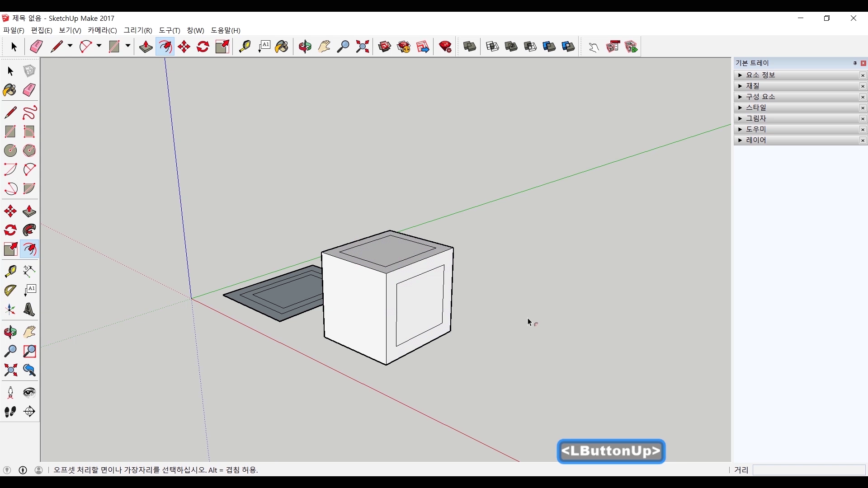Open the Arc tool dropdown arrow
Viewport: 868px width, 488px height.
coord(99,46)
